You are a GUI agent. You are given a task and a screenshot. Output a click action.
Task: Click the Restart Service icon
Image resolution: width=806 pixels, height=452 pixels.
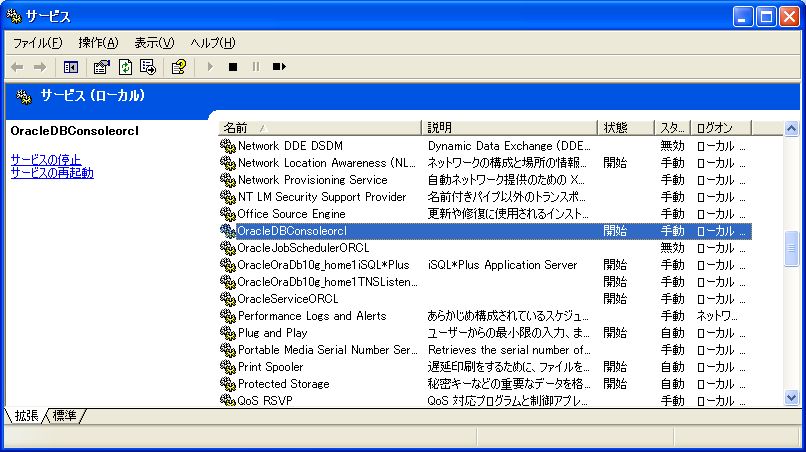pos(279,67)
